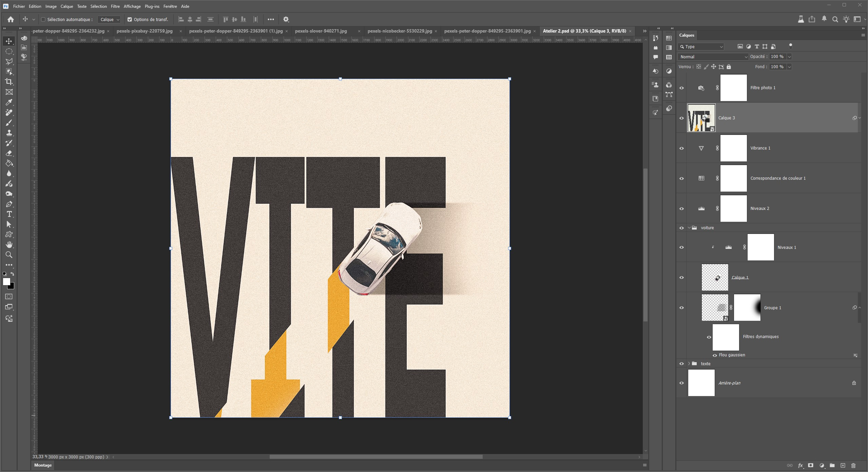Switch to pexels-slover-940271.jpg tab

click(321, 31)
